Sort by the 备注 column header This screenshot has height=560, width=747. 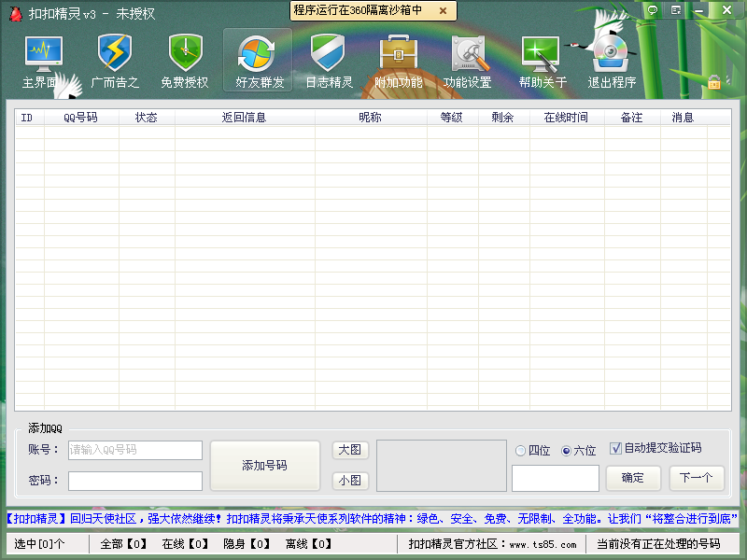click(632, 118)
